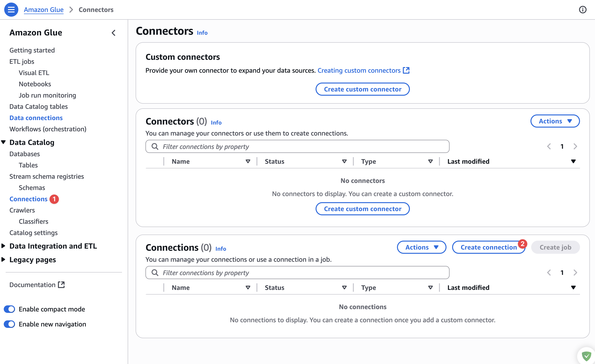
Task: Click the search icon in Connectors filter
Action: [155, 147]
